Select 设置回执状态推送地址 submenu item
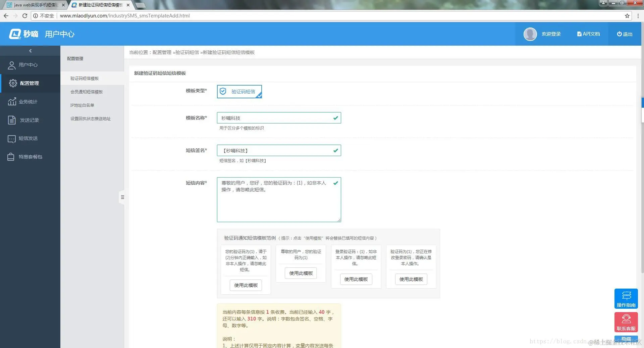The width and height of the screenshot is (644, 348). coord(91,118)
